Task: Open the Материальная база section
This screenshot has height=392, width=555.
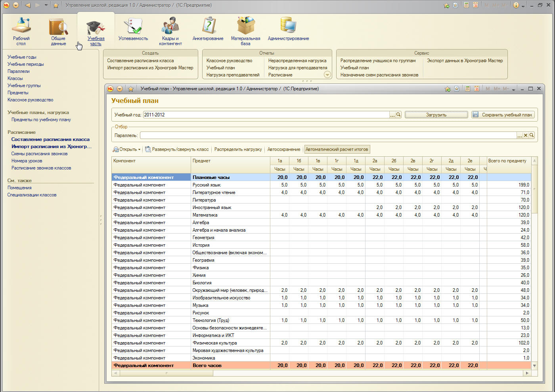Action: [x=246, y=31]
